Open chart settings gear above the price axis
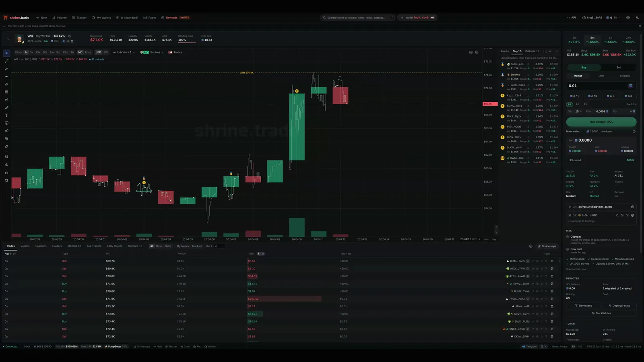644x362 pixels. 477,52
